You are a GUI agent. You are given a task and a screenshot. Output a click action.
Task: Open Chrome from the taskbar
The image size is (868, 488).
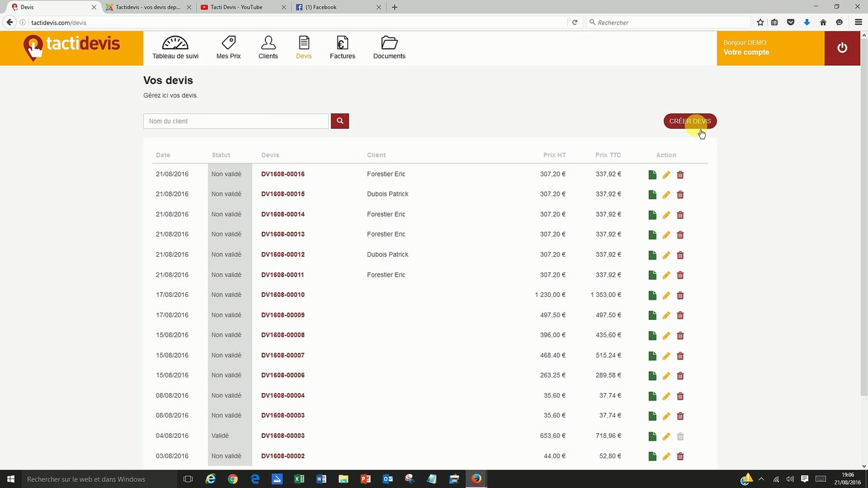click(x=233, y=479)
